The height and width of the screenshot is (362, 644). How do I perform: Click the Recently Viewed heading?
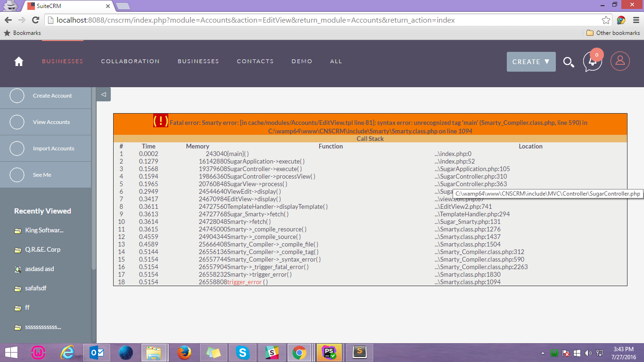tap(42, 211)
